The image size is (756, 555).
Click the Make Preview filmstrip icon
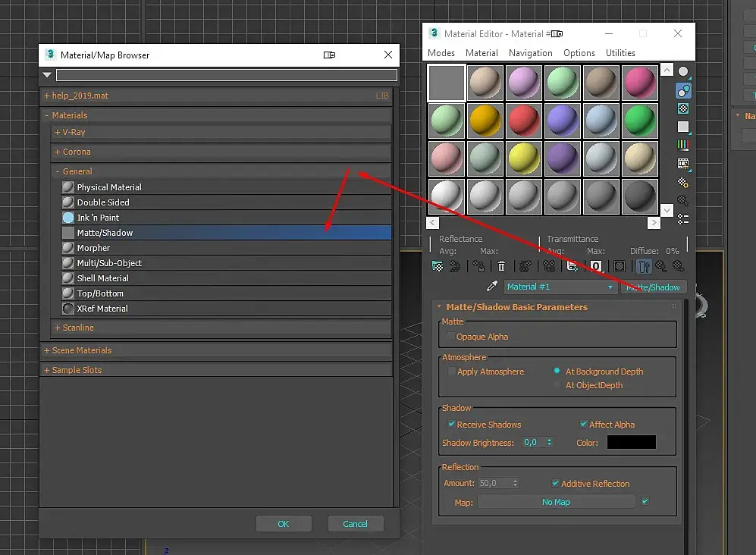[x=683, y=164]
